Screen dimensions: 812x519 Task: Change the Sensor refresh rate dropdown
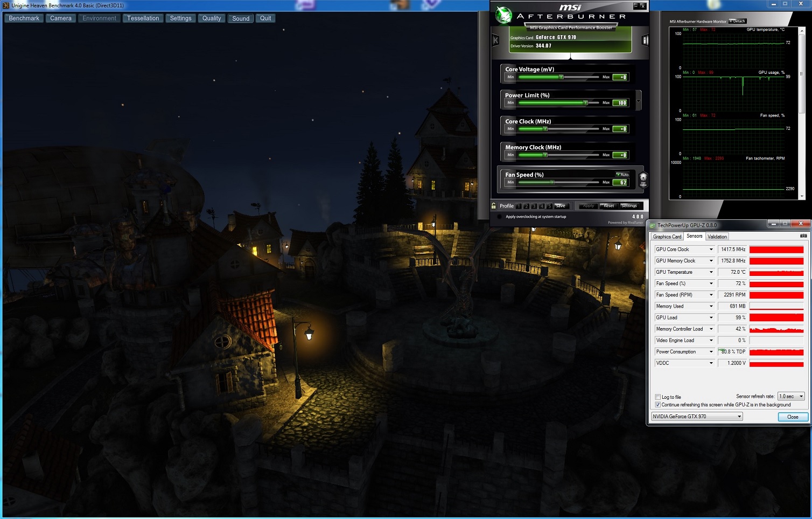click(791, 396)
